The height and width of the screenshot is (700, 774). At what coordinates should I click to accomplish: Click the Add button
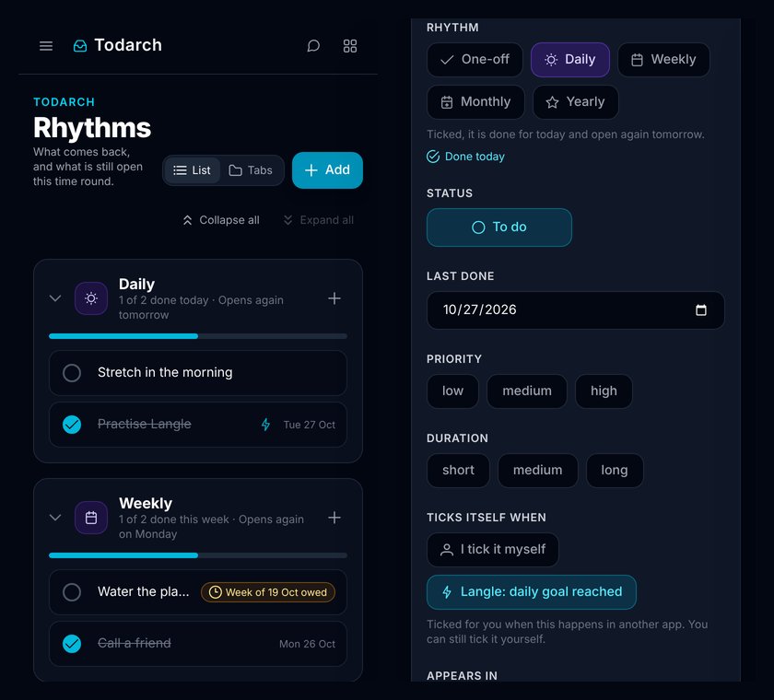(327, 170)
